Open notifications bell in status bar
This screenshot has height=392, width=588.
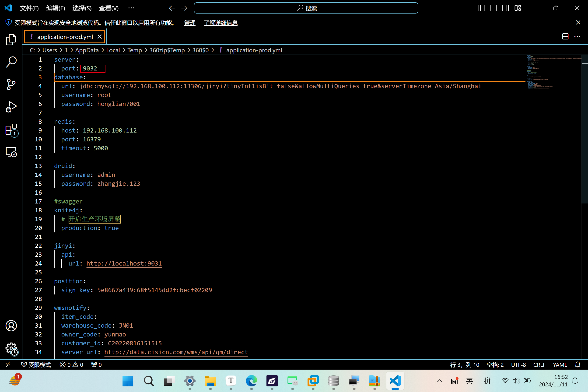(x=578, y=364)
